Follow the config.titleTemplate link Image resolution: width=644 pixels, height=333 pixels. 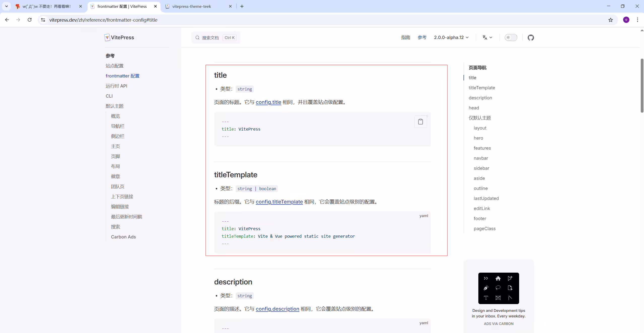pyautogui.click(x=279, y=202)
